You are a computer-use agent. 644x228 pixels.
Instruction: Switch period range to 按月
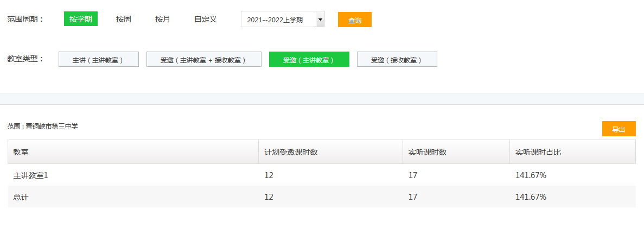click(x=162, y=19)
